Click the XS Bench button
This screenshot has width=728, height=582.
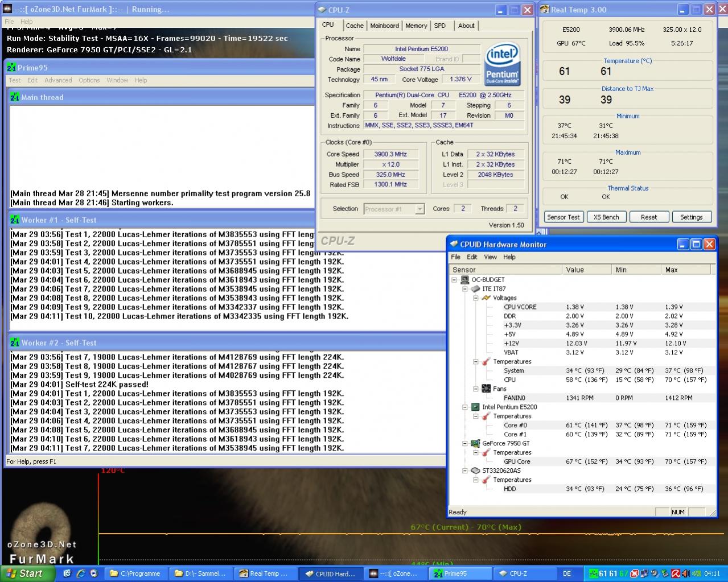606,217
